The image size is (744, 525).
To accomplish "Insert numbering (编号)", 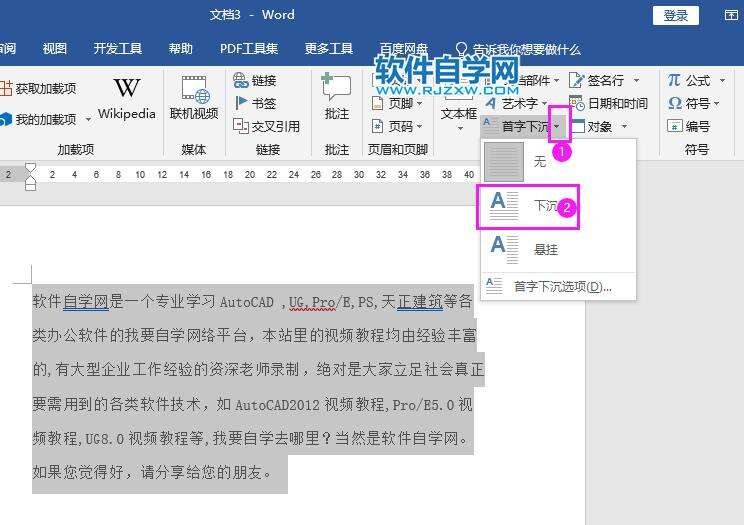I will [x=688, y=126].
